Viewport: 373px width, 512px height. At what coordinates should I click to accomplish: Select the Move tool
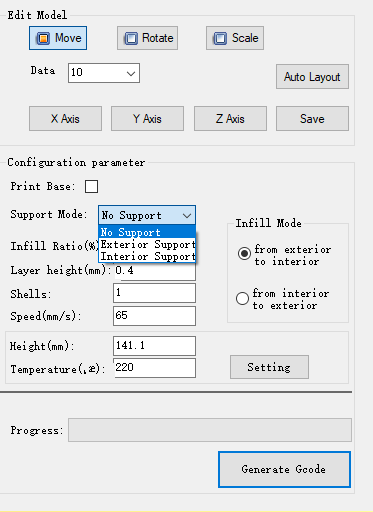(58, 38)
